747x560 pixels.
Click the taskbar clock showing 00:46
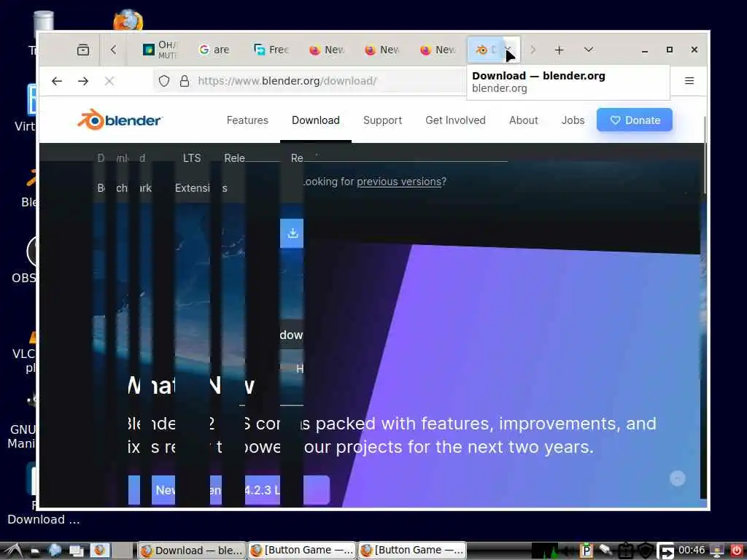(692, 551)
